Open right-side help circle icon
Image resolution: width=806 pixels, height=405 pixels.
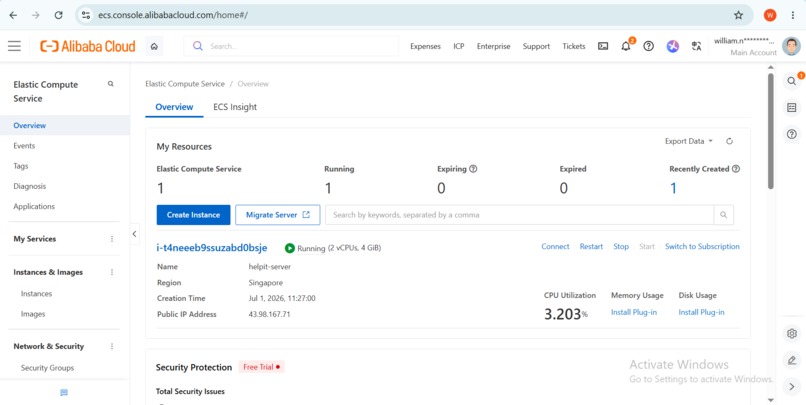tap(792, 134)
